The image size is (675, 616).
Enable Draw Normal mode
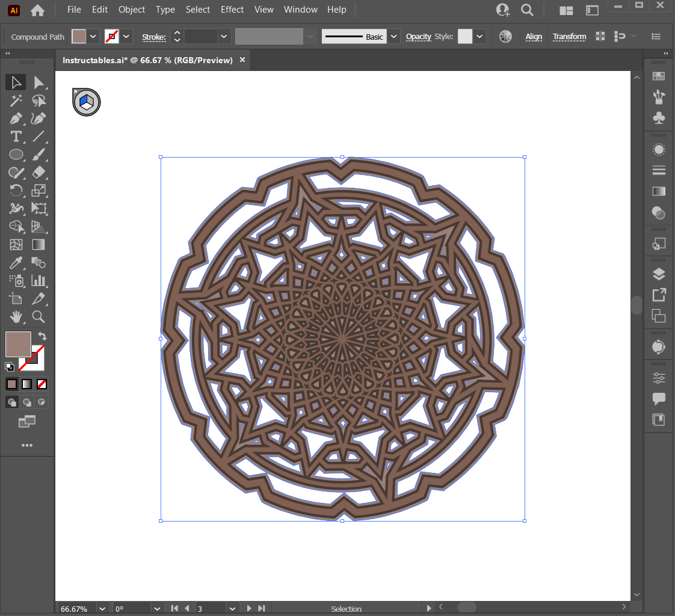coord(12,402)
